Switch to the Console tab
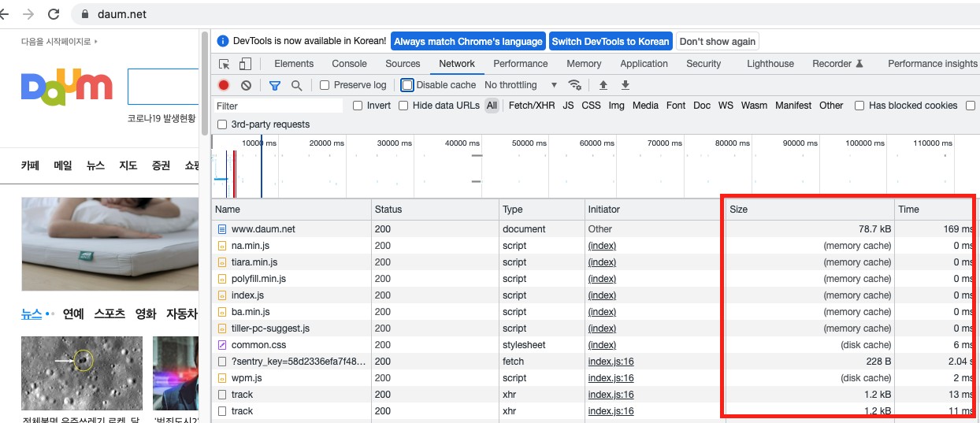The width and height of the screenshot is (980, 423). (x=349, y=64)
